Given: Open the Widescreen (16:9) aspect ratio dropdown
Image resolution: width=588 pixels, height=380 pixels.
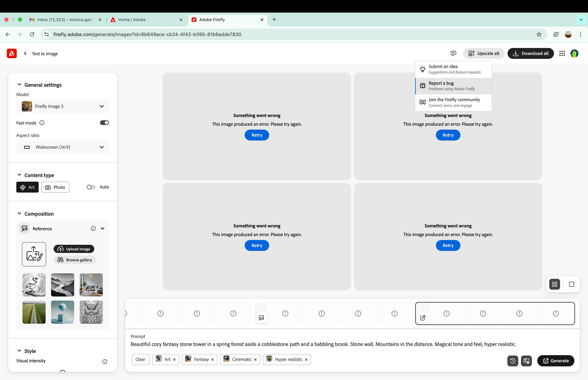Looking at the screenshot, I should (x=62, y=147).
